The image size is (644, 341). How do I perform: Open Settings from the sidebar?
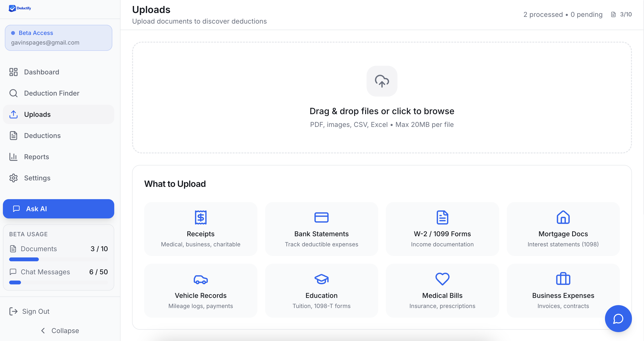coord(37,178)
